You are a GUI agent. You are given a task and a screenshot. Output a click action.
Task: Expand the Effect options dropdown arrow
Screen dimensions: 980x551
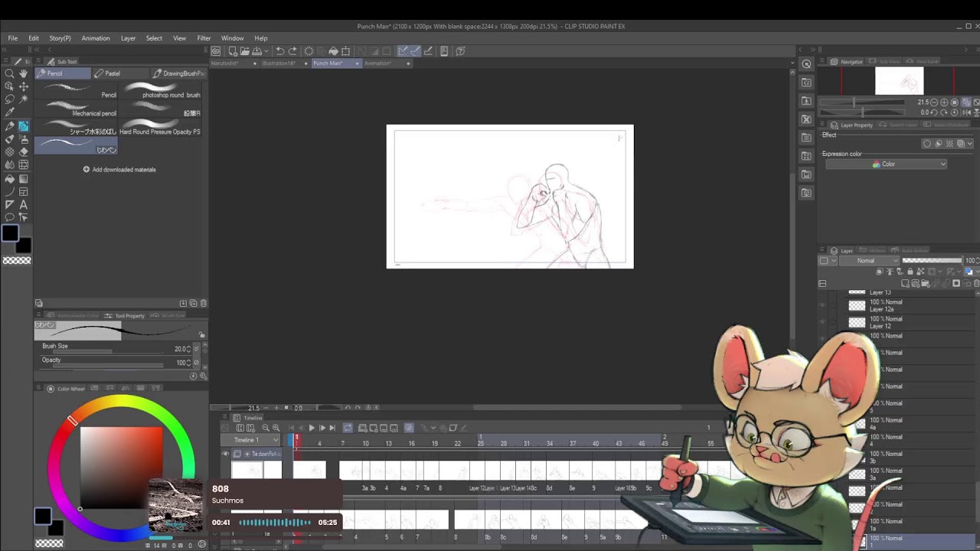(971, 143)
